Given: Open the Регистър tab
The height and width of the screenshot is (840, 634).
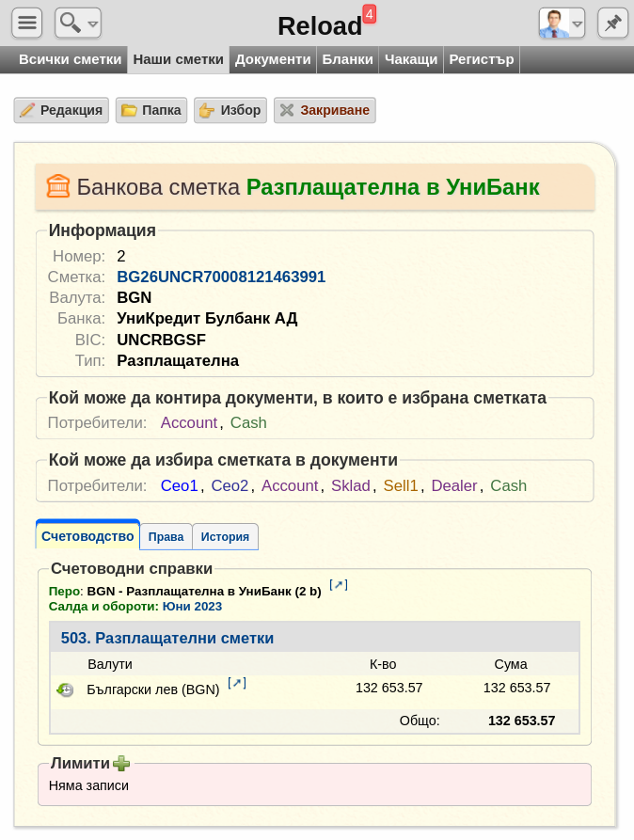Looking at the screenshot, I should coord(482,59).
